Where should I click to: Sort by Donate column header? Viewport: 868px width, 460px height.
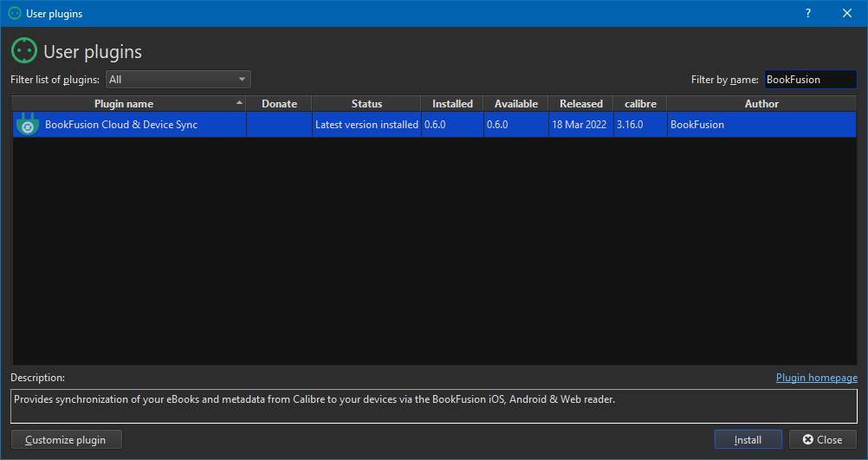(279, 103)
